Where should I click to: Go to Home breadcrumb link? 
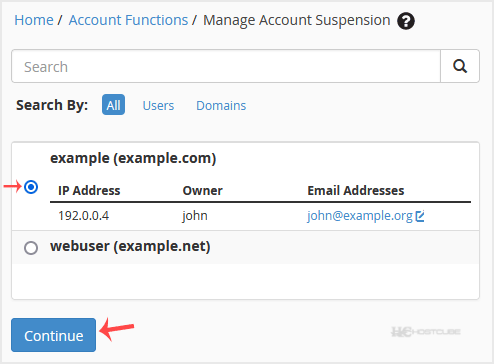34,20
